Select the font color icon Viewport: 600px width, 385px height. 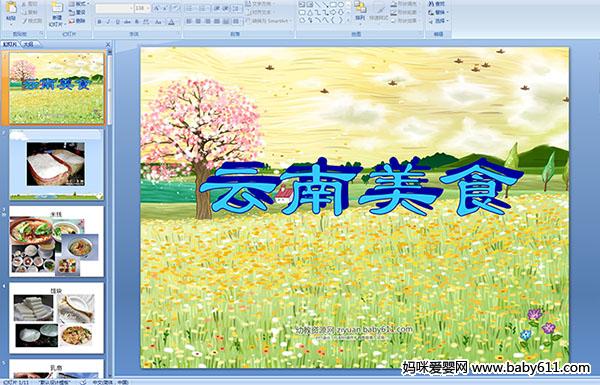[172, 22]
